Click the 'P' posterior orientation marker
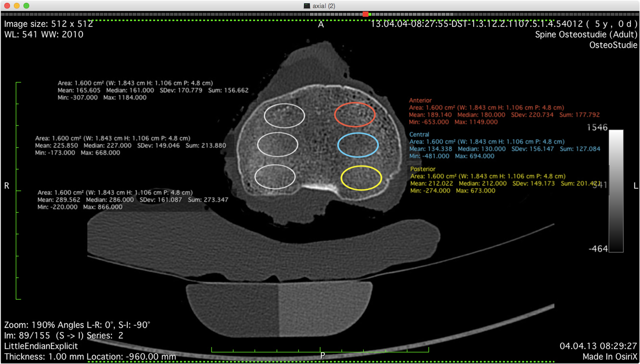Viewport: 640px width, 364px height. 323,355
